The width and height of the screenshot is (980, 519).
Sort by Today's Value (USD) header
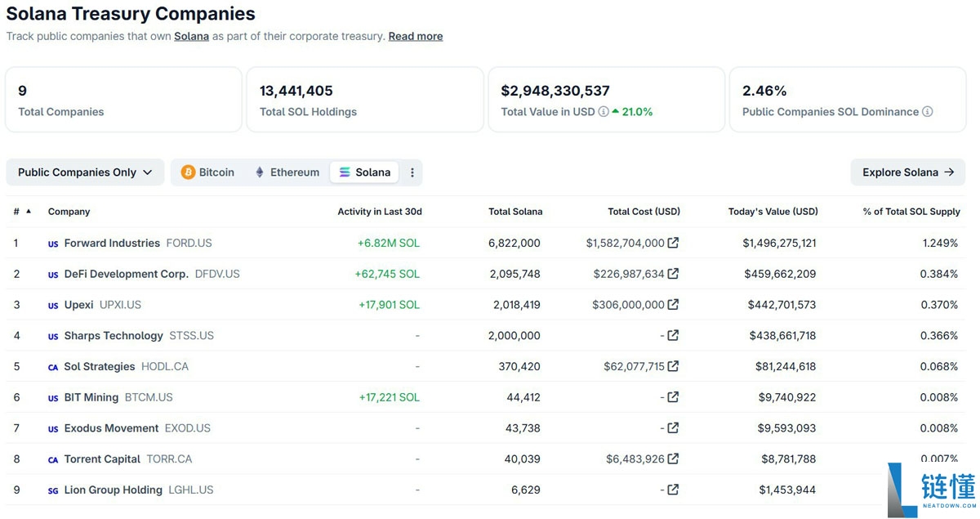773,212
